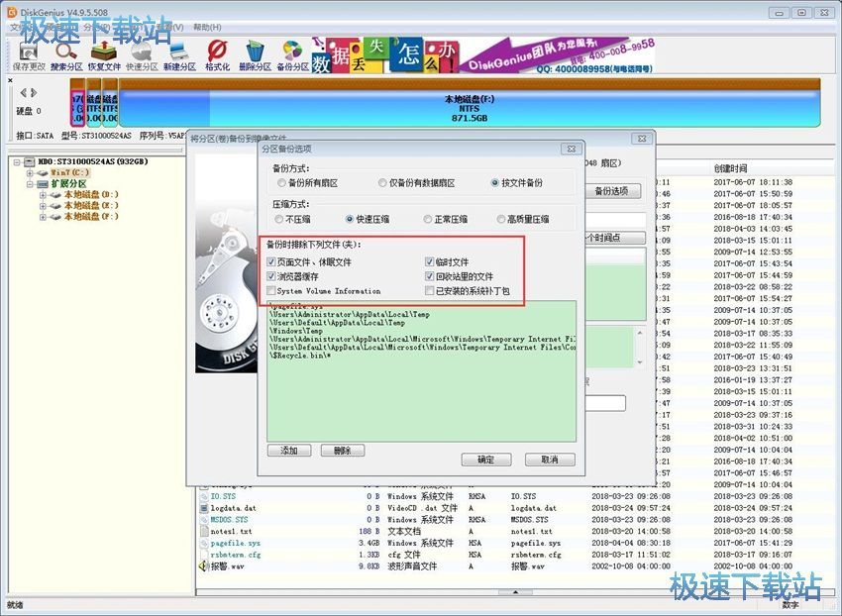Click the DiskGenius app logo in title bar
The image size is (842, 616).
coord(12,11)
